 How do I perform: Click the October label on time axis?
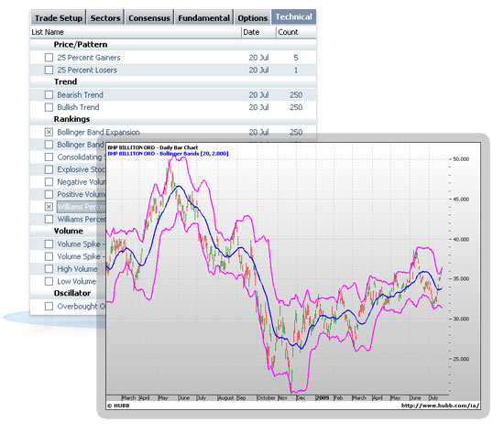267,397
